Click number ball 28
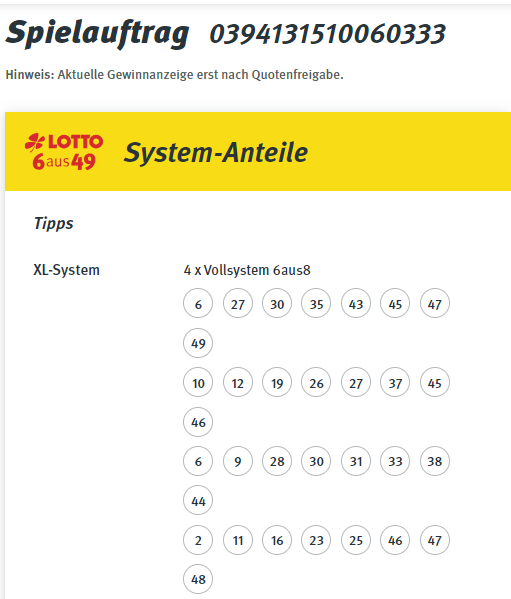The width and height of the screenshot is (511, 599). tap(277, 461)
